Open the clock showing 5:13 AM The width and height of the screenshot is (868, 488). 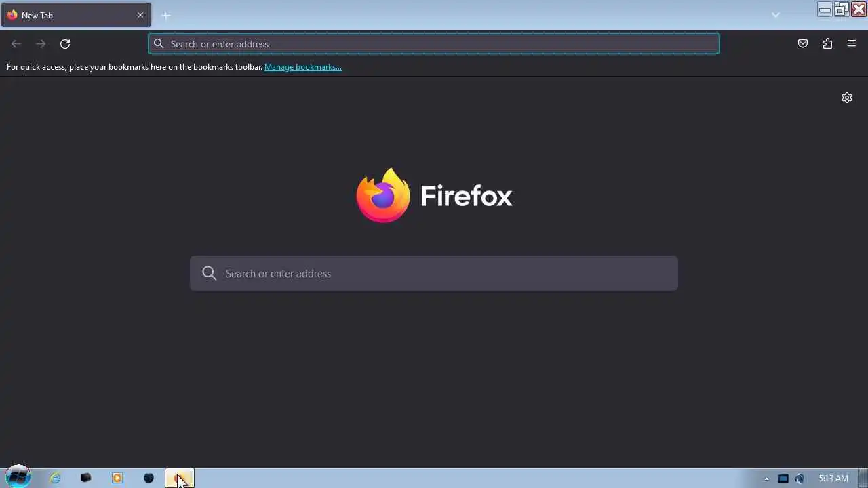pos(833,479)
